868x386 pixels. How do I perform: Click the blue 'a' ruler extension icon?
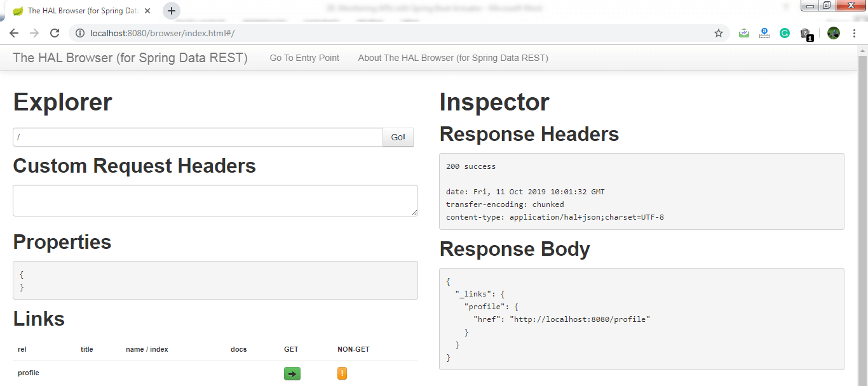[x=764, y=33]
